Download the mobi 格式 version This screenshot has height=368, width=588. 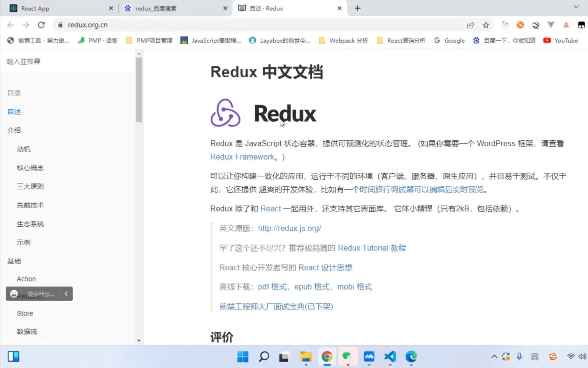(355, 287)
